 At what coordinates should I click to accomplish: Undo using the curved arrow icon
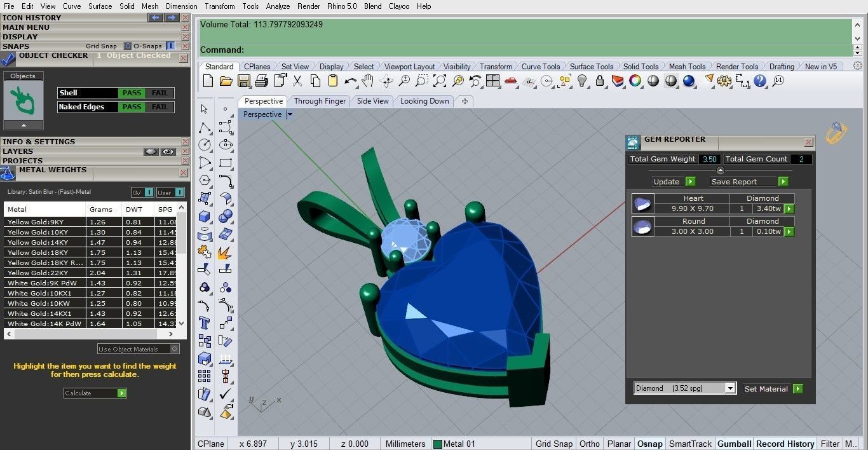[350, 81]
